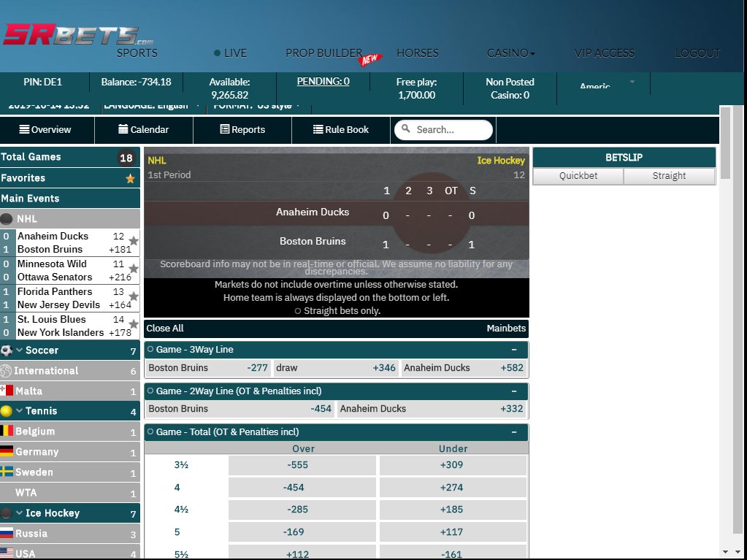The height and width of the screenshot is (560, 747).
Task: Click the Russia flag icon
Action: coord(7,533)
